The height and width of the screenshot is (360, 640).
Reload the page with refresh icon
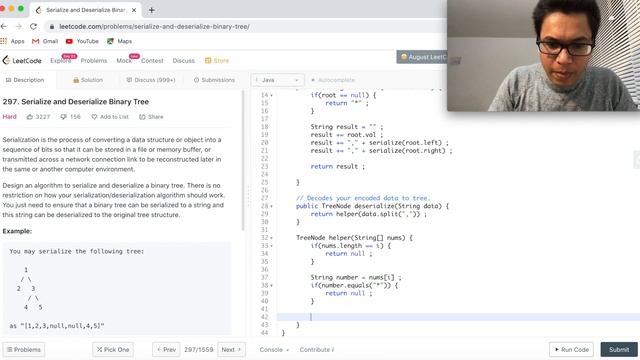click(33, 27)
